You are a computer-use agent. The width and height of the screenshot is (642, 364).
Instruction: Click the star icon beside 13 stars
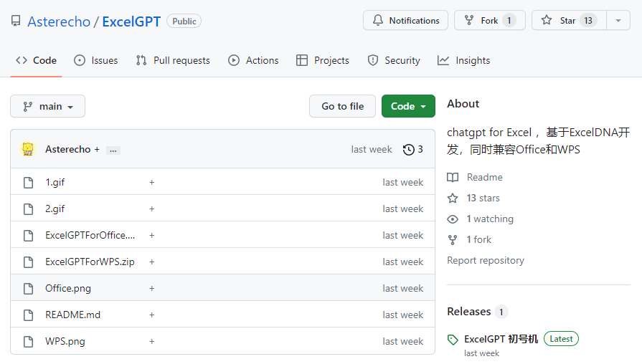pos(453,198)
